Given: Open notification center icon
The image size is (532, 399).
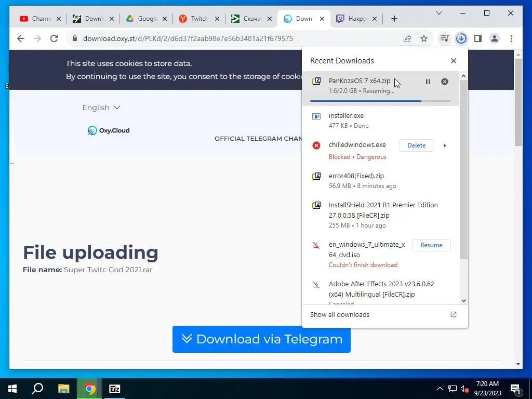Looking at the screenshot, I should [x=515, y=389].
